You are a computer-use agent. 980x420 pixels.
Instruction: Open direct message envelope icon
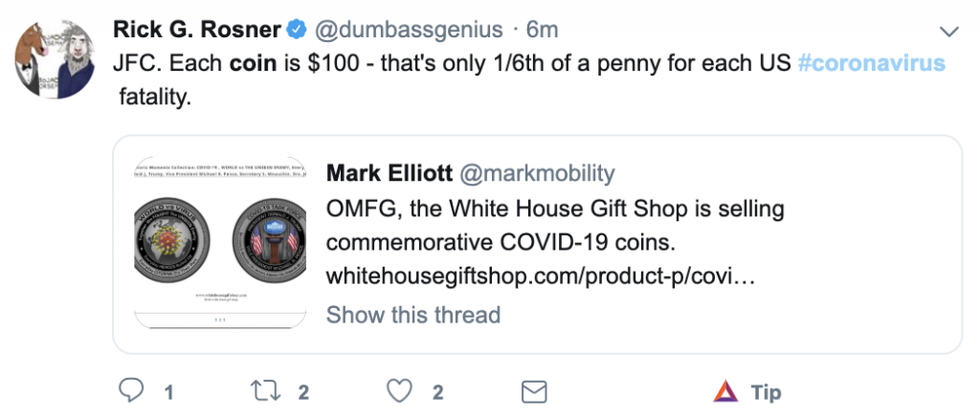pos(533,391)
